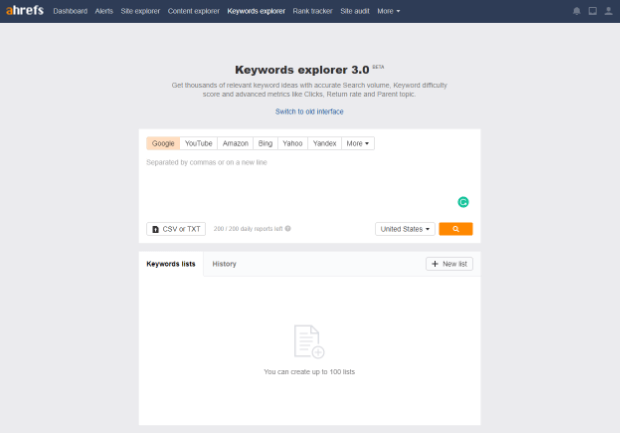Open Site explorer
Viewport: 620px width, 433px height.
140,11
